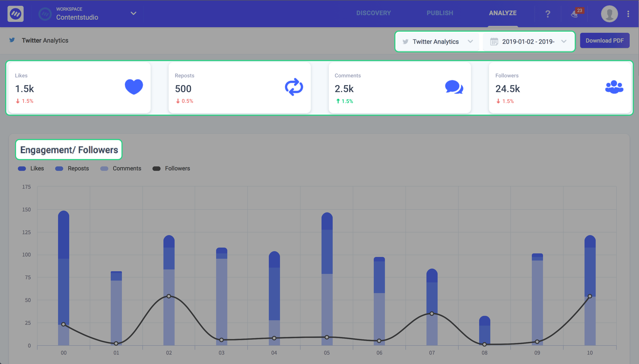Download the analytics PDF report
The height and width of the screenshot is (364, 639).
point(604,41)
